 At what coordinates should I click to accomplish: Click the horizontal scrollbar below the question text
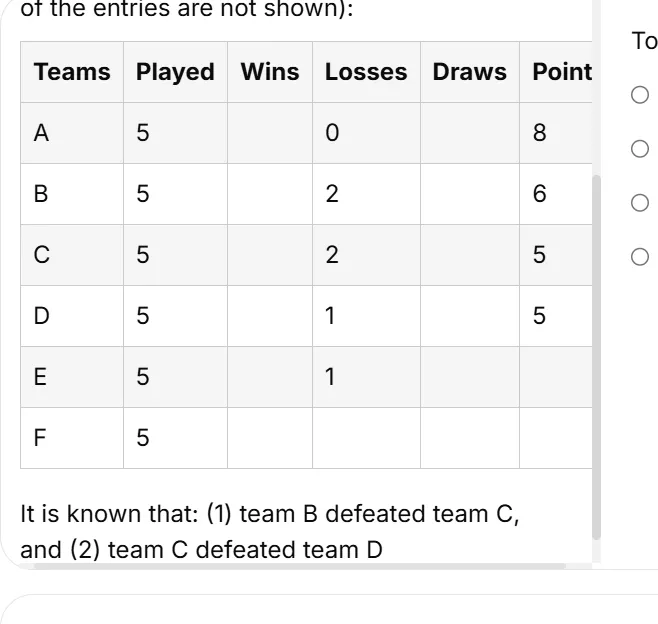pyautogui.click(x=300, y=567)
